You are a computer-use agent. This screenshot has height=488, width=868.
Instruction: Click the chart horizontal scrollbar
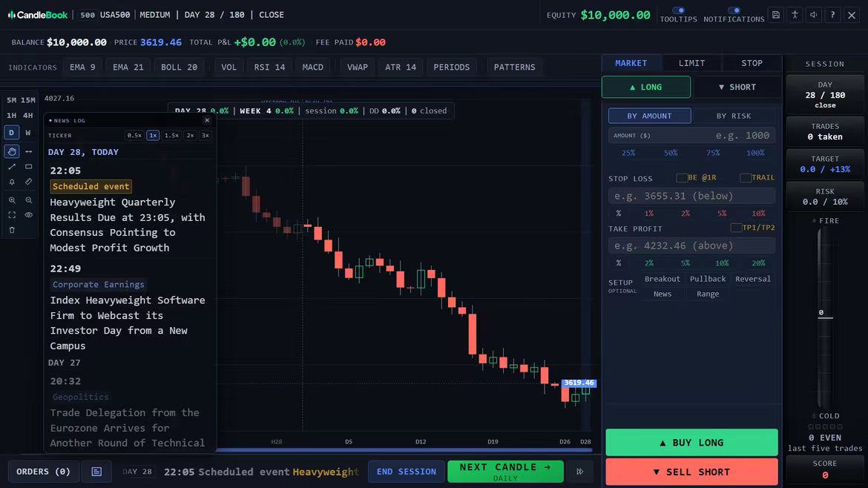(x=404, y=450)
